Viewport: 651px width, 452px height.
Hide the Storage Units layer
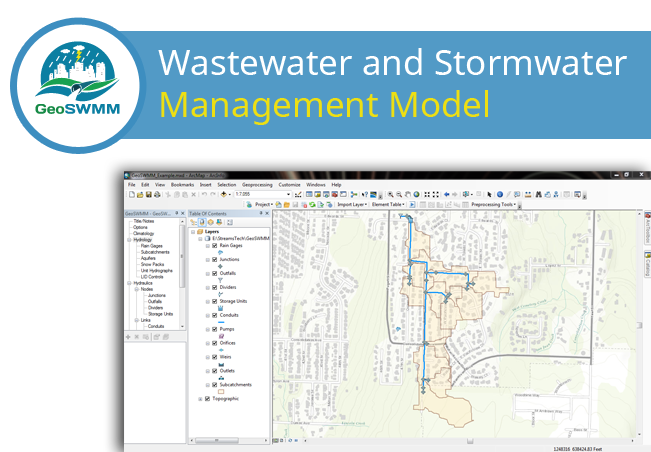point(215,301)
